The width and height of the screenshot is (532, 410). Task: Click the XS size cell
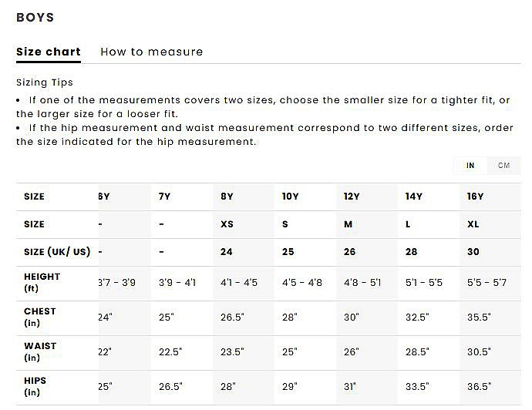click(227, 224)
